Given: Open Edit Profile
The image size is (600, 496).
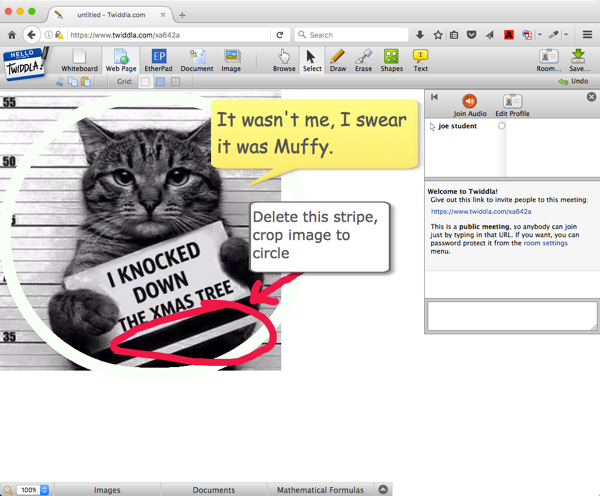Looking at the screenshot, I should click(x=512, y=105).
